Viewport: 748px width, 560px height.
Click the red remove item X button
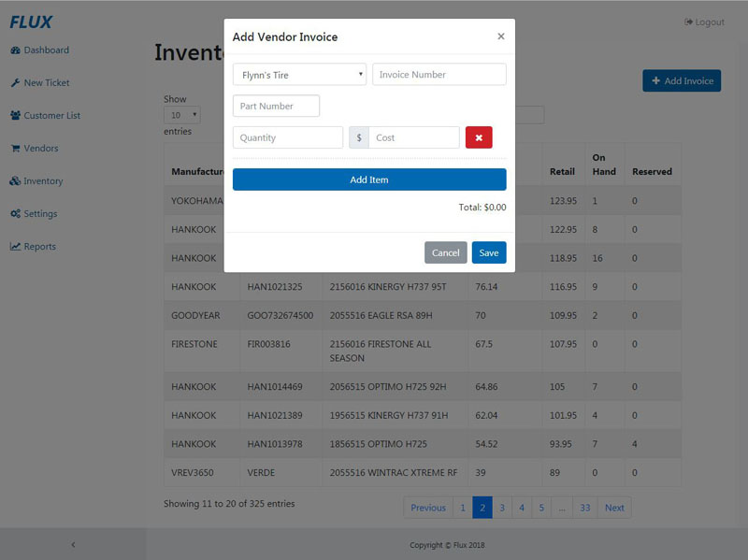click(479, 137)
